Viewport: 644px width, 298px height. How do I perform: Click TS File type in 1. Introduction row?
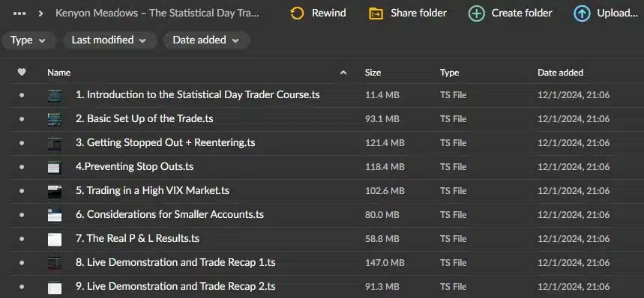pos(453,95)
